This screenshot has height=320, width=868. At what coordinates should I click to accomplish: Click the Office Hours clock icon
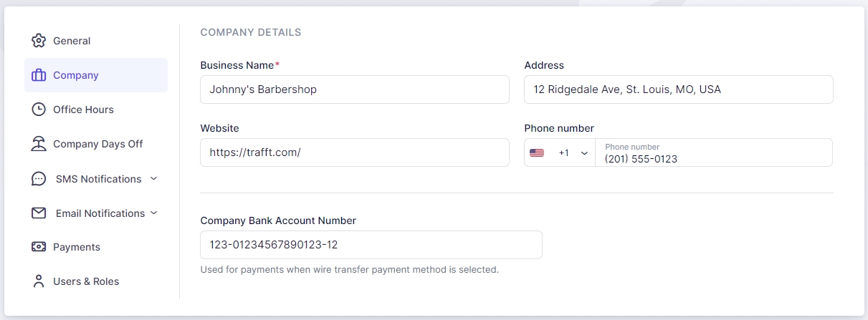(x=39, y=110)
